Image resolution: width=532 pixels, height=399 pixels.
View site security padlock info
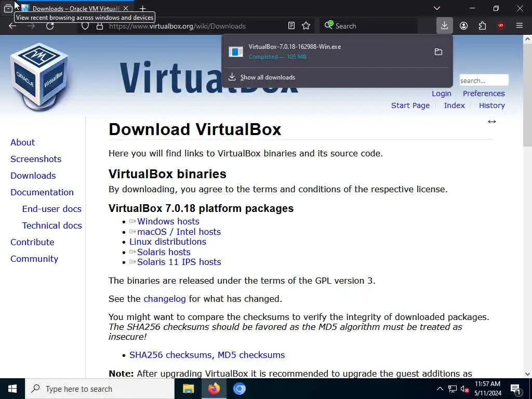pyautogui.click(x=99, y=26)
